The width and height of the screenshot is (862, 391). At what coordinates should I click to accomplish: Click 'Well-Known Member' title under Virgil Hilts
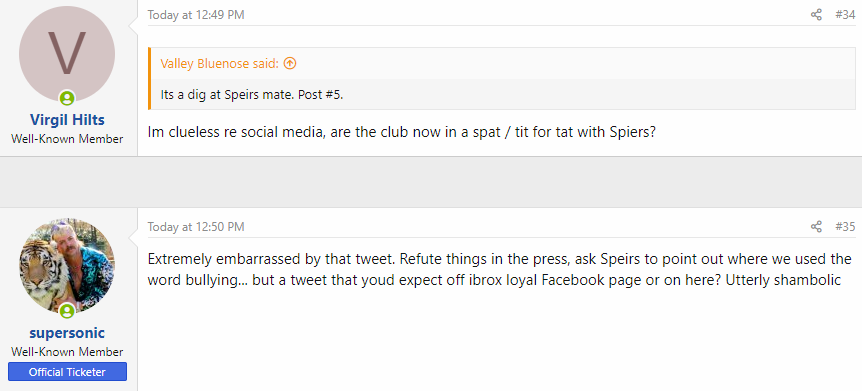tap(67, 139)
